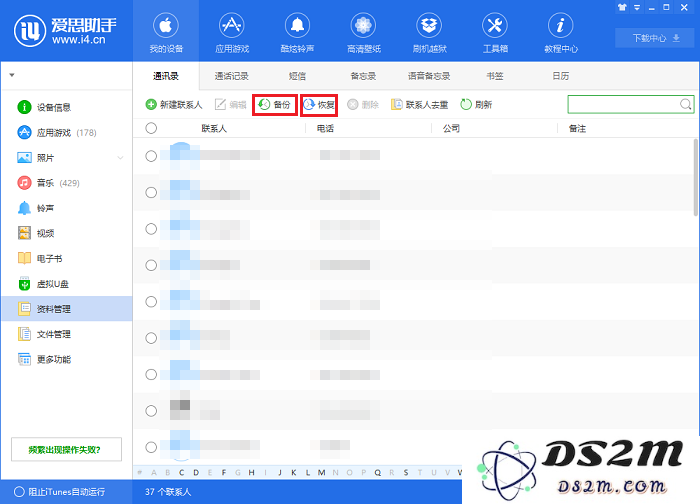Select the fifth contact's radio button
The width and height of the screenshot is (700, 504).
[x=151, y=302]
